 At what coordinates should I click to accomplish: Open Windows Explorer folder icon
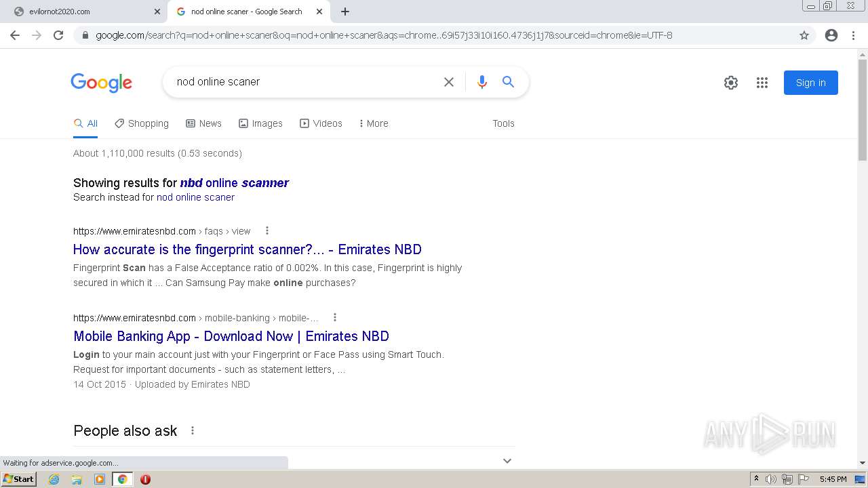(x=77, y=479)
